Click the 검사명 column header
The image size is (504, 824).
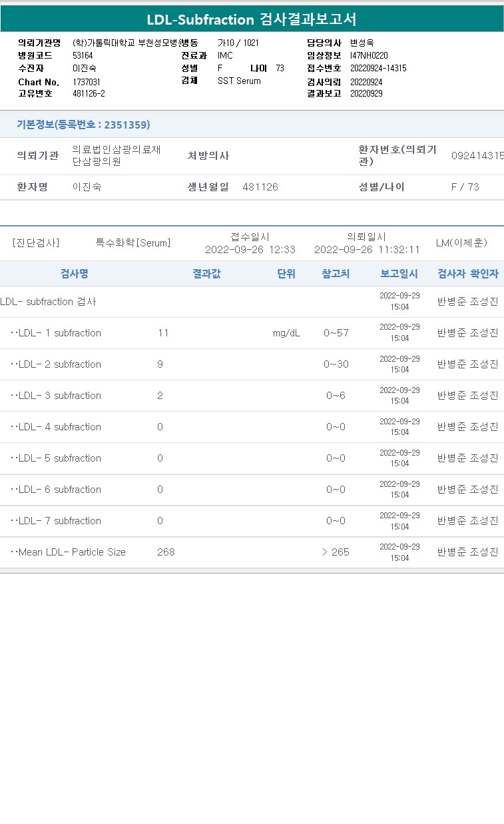pos(74,274)
